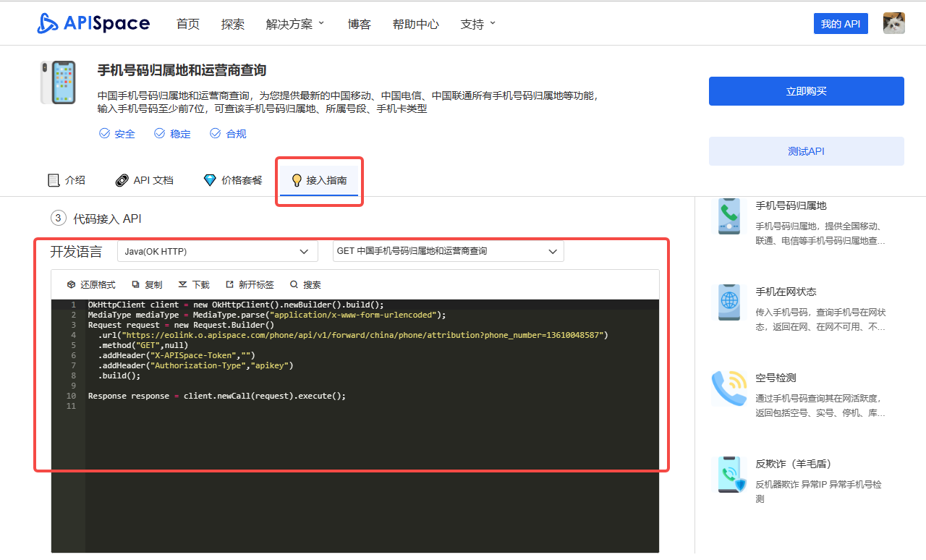Open the 手机在网状态 related API title

786,292
